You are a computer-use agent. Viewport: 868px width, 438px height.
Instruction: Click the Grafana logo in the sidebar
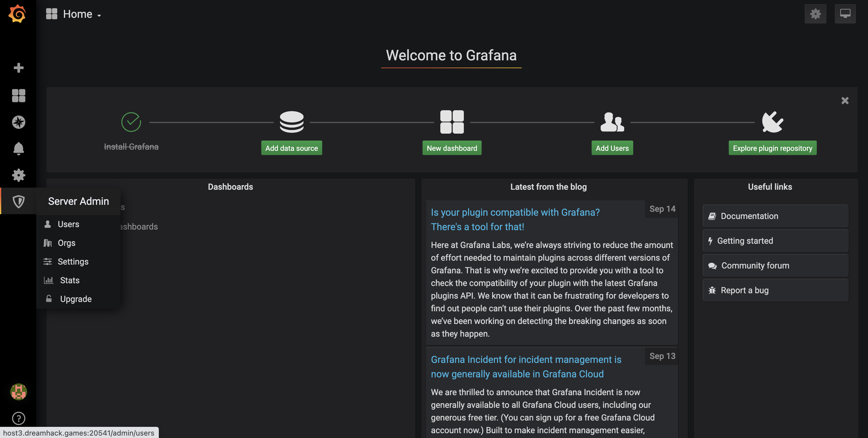coord(17,14)
